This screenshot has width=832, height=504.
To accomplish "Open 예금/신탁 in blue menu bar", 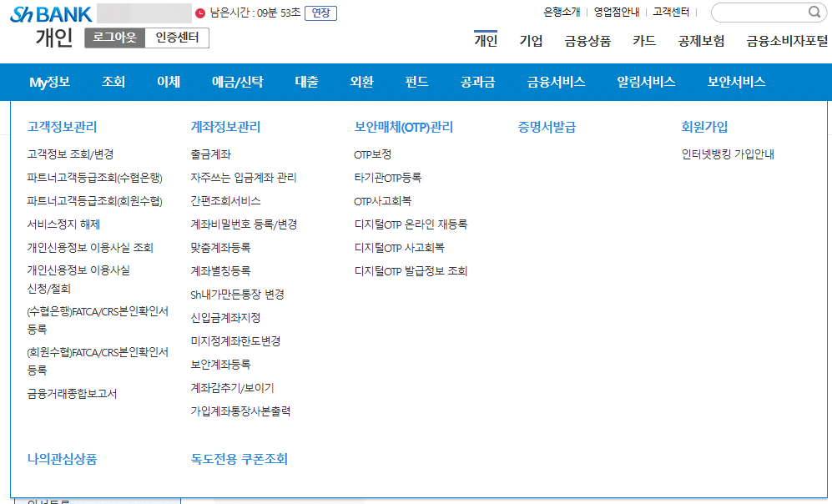I will click(x=237, y=82).
